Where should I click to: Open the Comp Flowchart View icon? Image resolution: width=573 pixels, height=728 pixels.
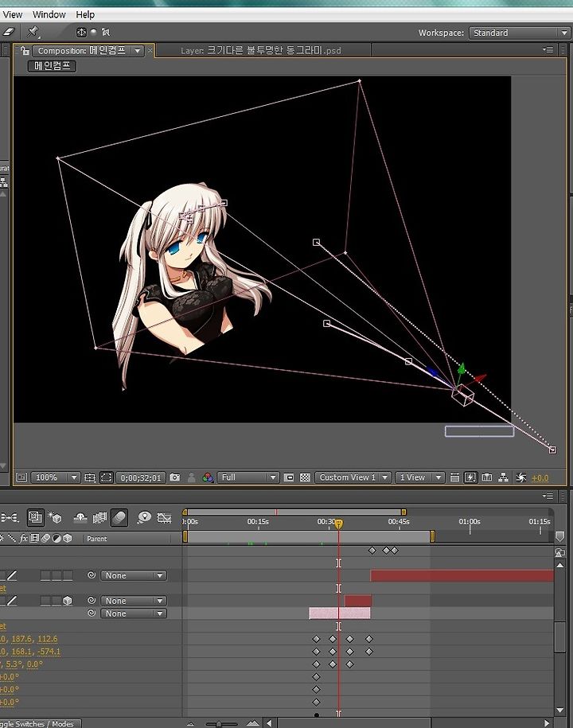click(503, 477)
